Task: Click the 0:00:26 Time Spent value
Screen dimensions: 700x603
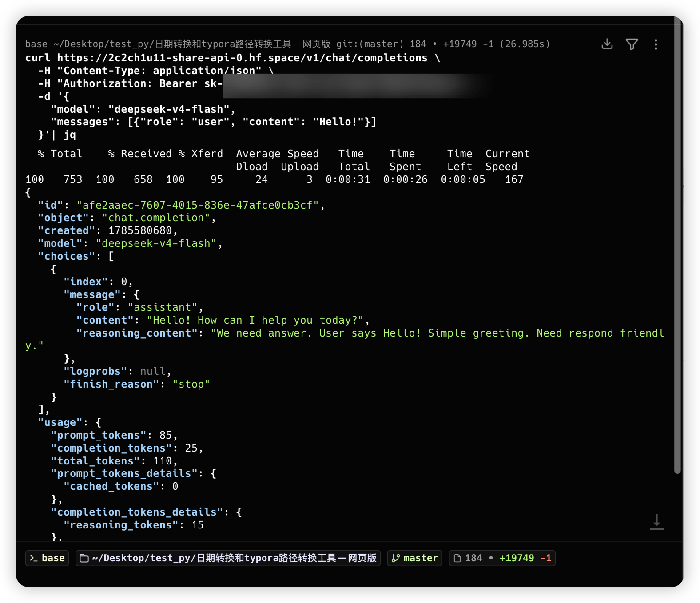Action: (x=406, y=179)
